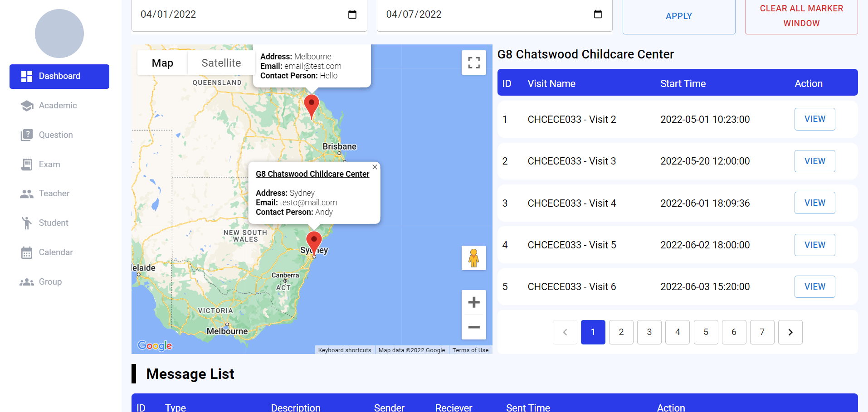Switch map to Satellite view
This screenshot has width=868, height=412.
[x=221, y=63]
